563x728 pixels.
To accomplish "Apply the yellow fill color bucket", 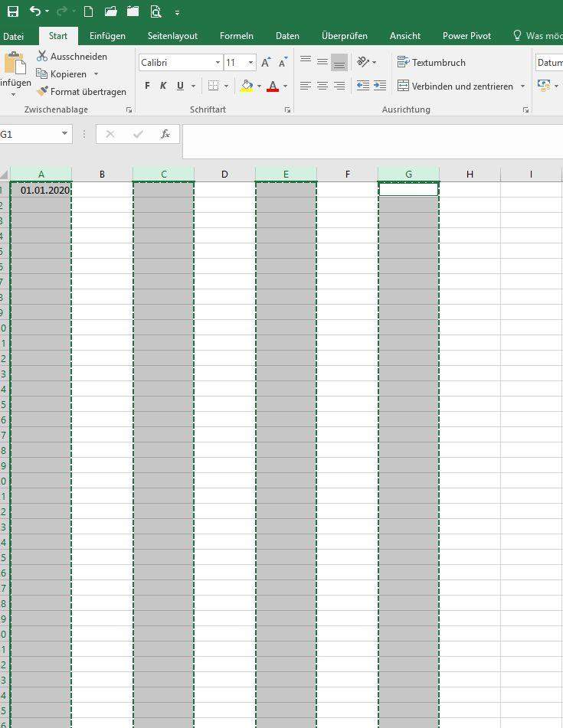I will click(x=246, y=86).
